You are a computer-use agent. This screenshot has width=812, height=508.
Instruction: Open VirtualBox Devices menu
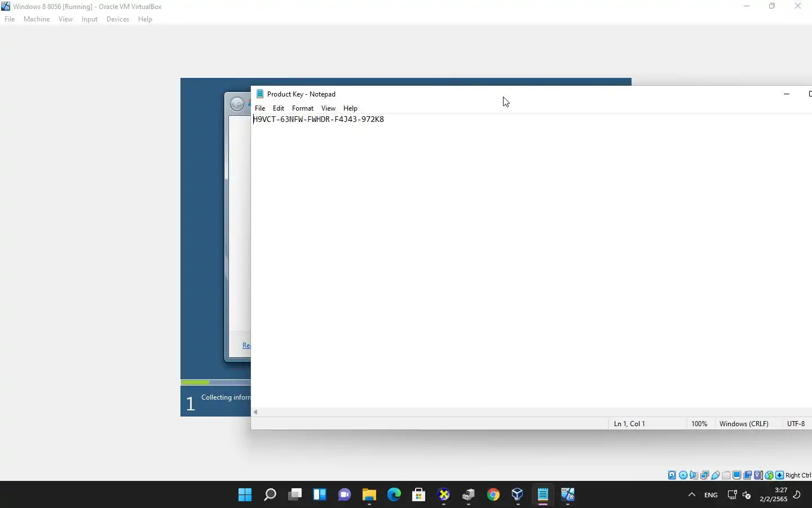pyautogui.click(x=118, y=19)
